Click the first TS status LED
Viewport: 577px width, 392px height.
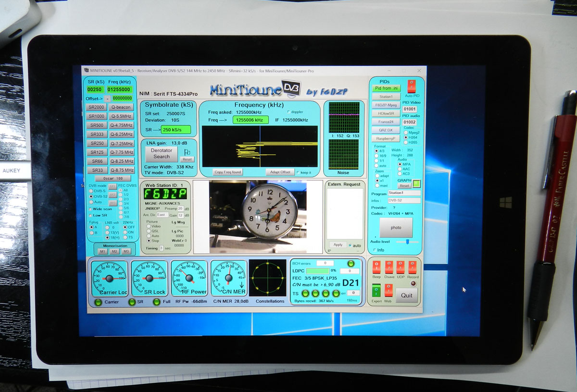pyautogui.click(x=305, y=293)
